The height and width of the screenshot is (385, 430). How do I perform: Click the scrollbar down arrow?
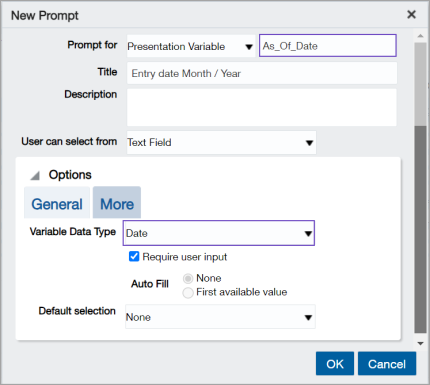[420, 343]
